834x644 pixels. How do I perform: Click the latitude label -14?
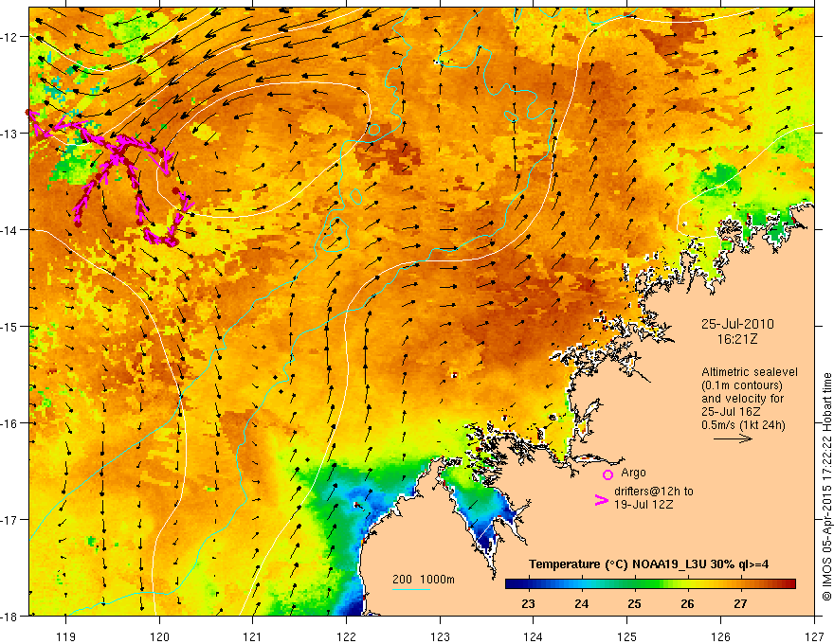(9, 230)
